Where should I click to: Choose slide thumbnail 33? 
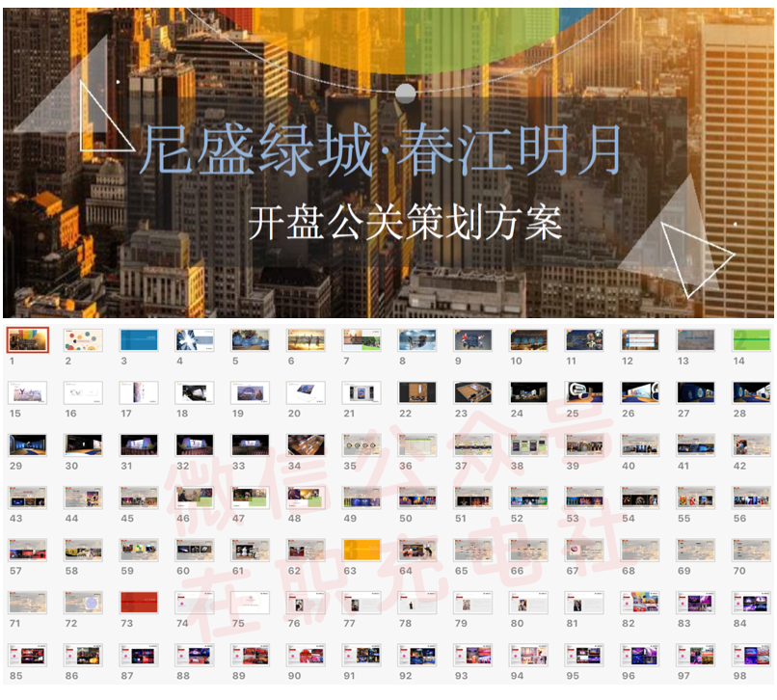pyautogui.click(x=251, y=445)
